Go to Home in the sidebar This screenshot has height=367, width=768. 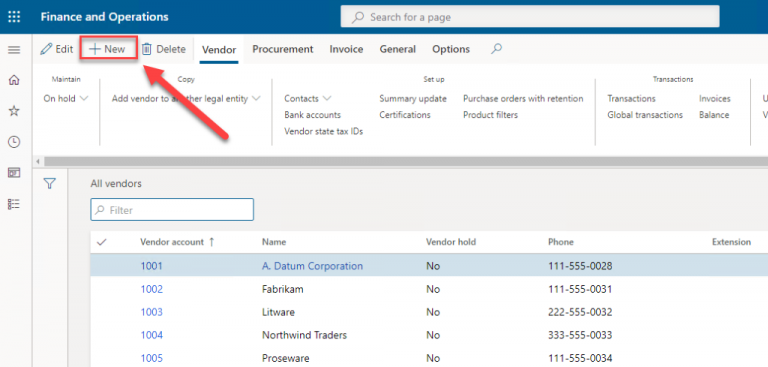click(x=14, y=80)
